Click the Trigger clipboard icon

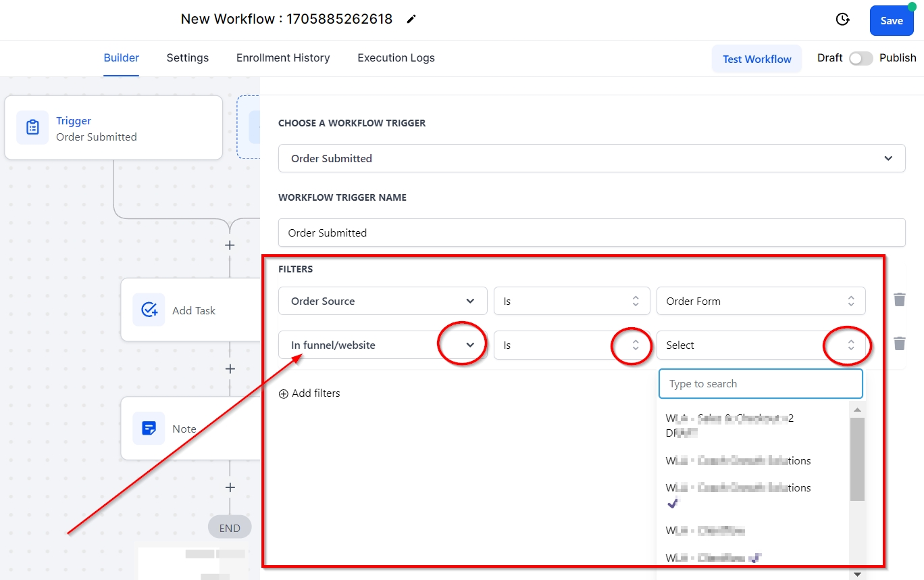(32, 128)
